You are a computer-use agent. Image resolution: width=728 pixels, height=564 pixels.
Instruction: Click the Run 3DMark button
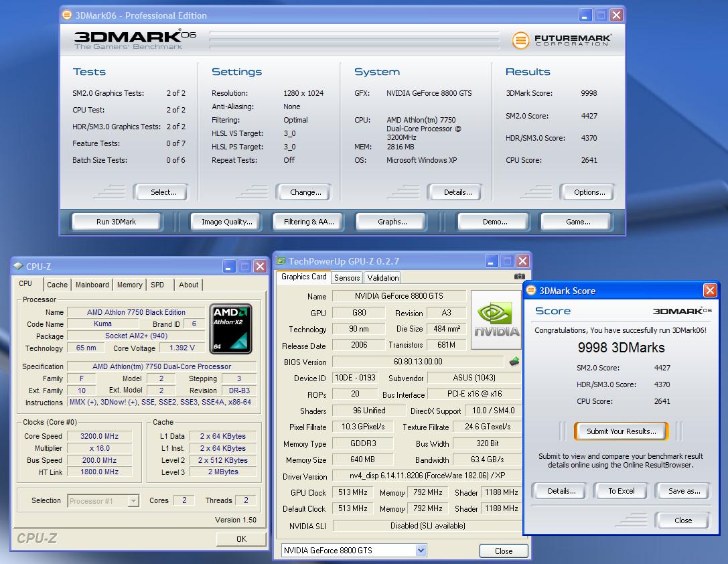tap(116, 222)
